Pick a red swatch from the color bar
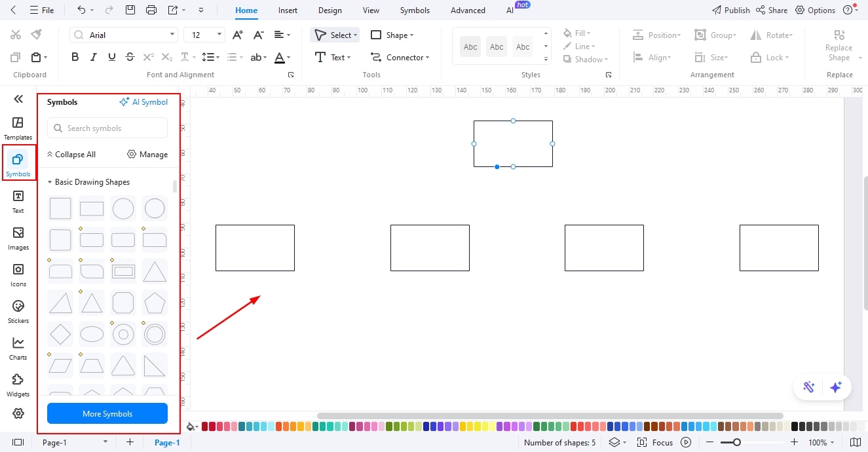 coord(205,426)
